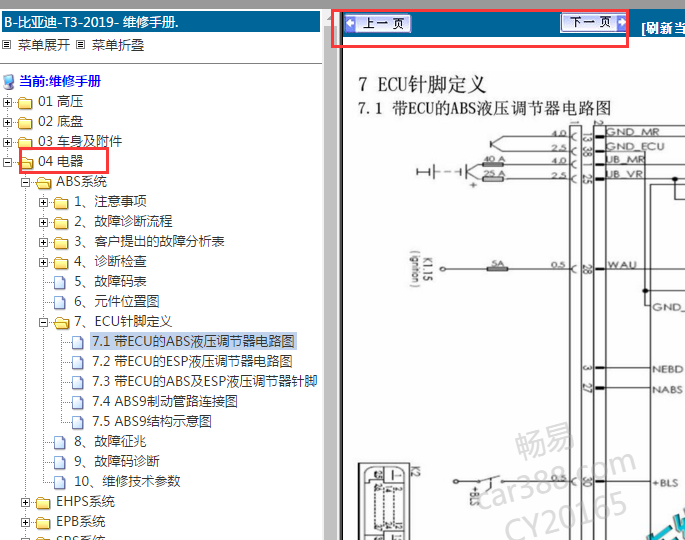This screenshot has height=540, width=685.
Task: Expand the 1、注意事项 node
Action: point(43,202)
